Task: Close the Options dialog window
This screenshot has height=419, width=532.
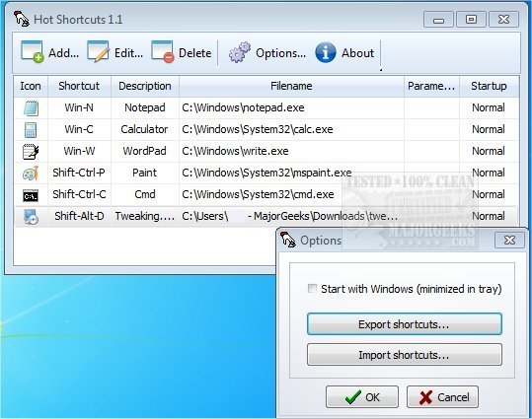Action: click(x=509, y=240)
